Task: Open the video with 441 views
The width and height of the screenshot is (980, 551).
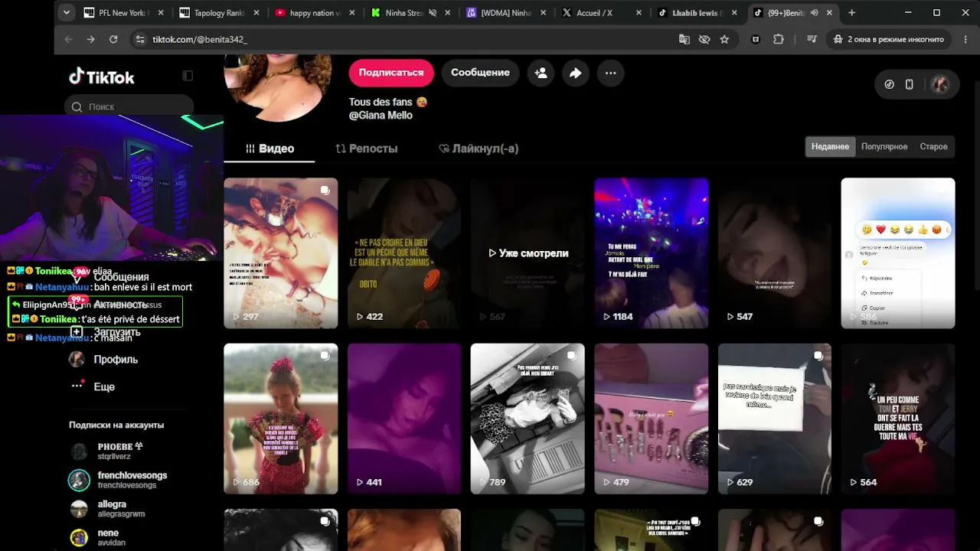Action: (x=404, y=419)
